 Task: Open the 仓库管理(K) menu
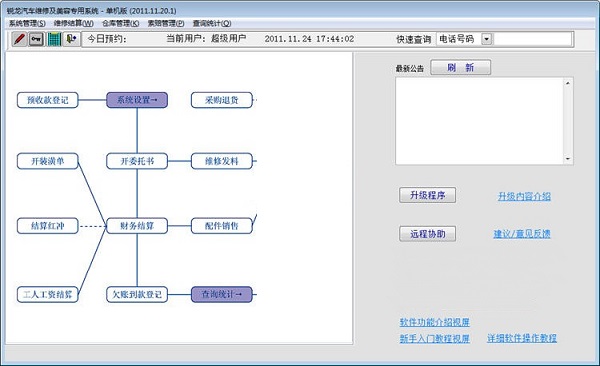[121, 23]
